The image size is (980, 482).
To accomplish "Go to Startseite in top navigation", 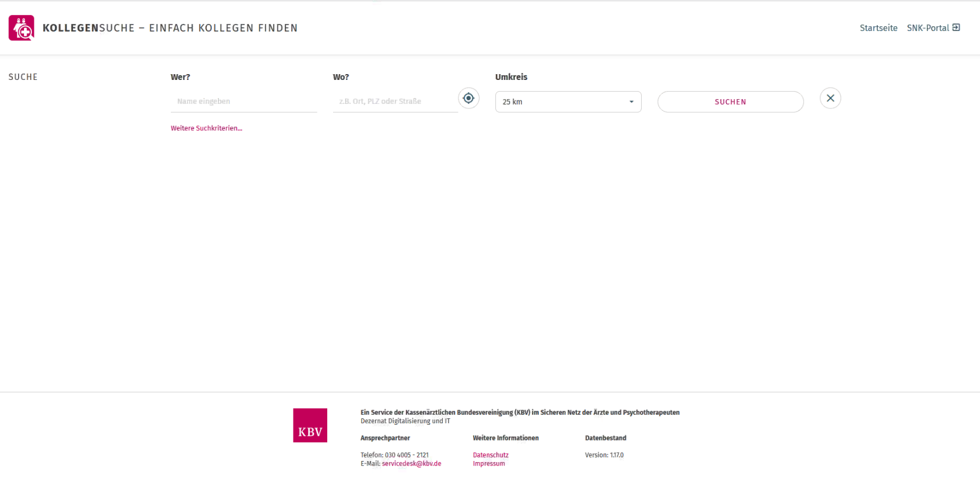I will tap(878, 28).
